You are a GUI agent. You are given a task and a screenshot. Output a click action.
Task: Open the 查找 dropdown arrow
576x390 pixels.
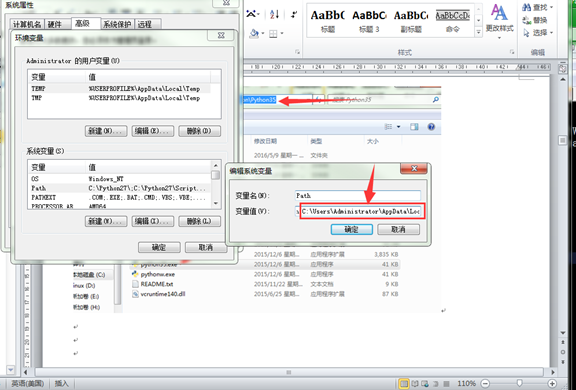(551, 7)
